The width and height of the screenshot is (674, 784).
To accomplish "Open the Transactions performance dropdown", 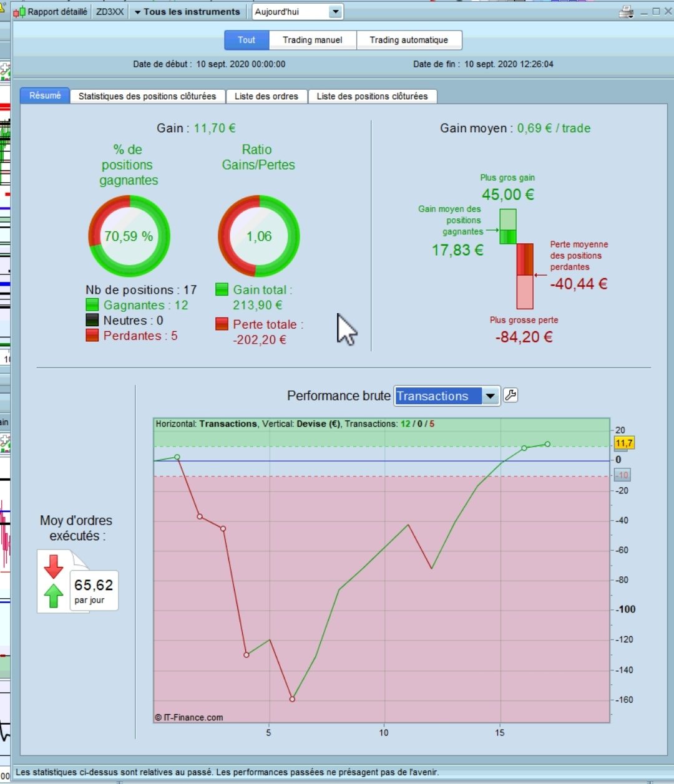I will pyautogui.click(x=447, y=396).
